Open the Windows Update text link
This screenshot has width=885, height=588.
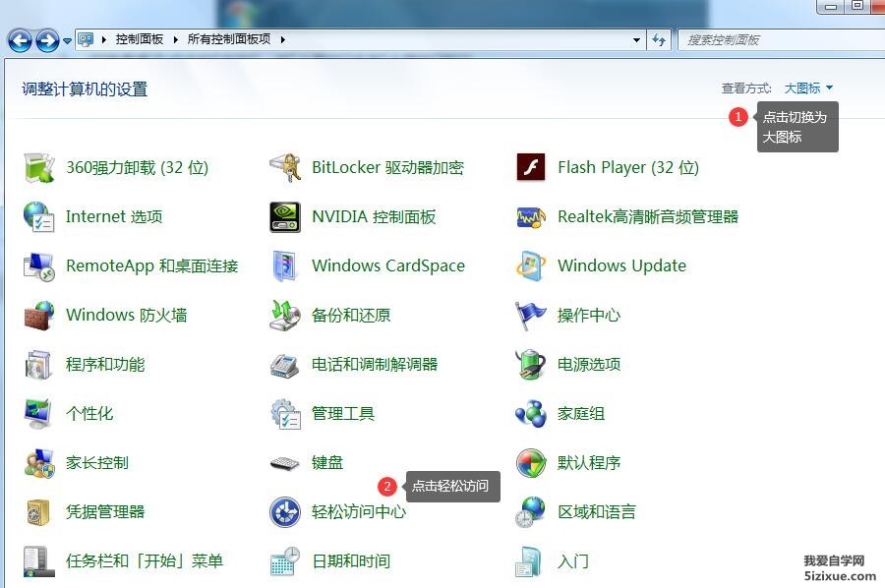click(x=622, y=265)
